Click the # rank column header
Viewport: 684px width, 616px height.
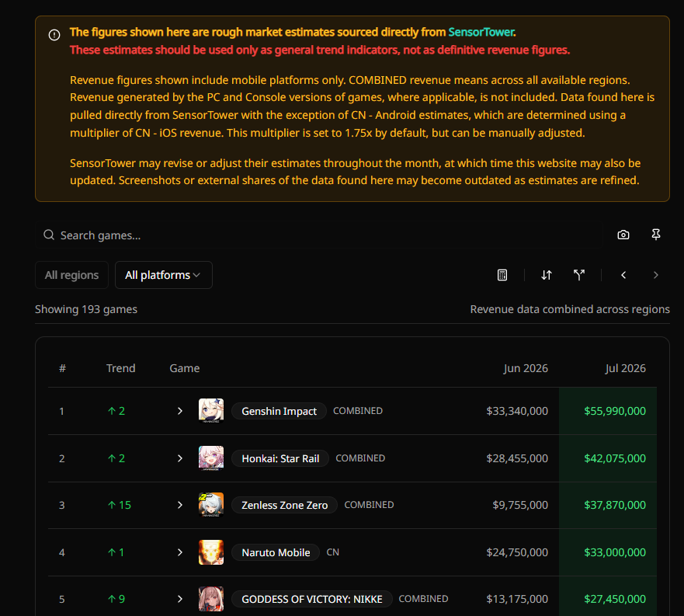(62, 368)
